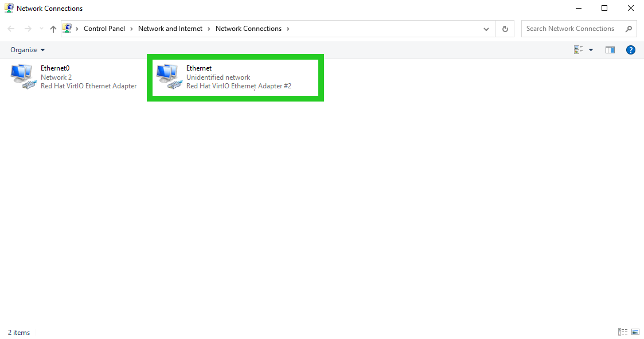Refresh the Network Connections list
This screenshot has width=644, height=339.
505,29
